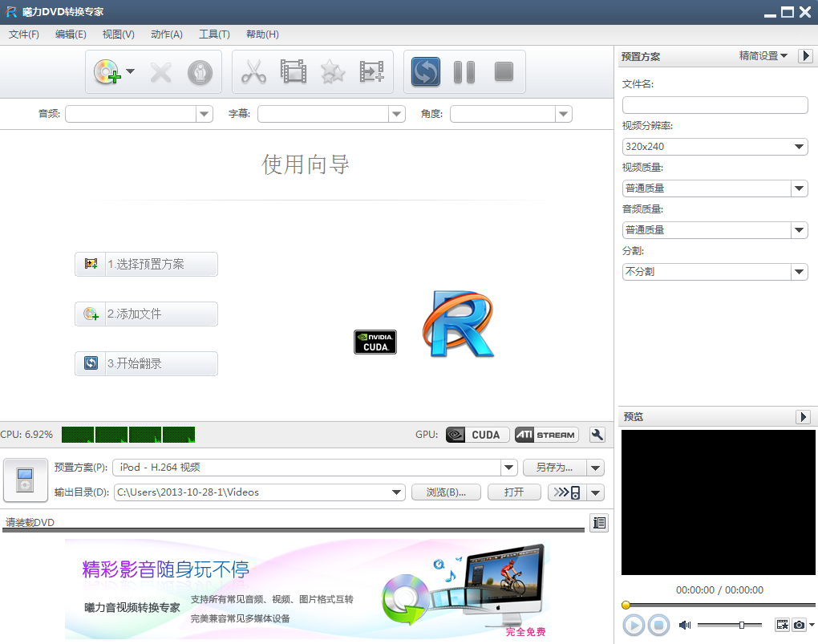Toggle ATI Stream GPU acceleration
Image resolution: width=818 pixels, height=644 pixels.
pyautogui.click(x=546, y=435)
